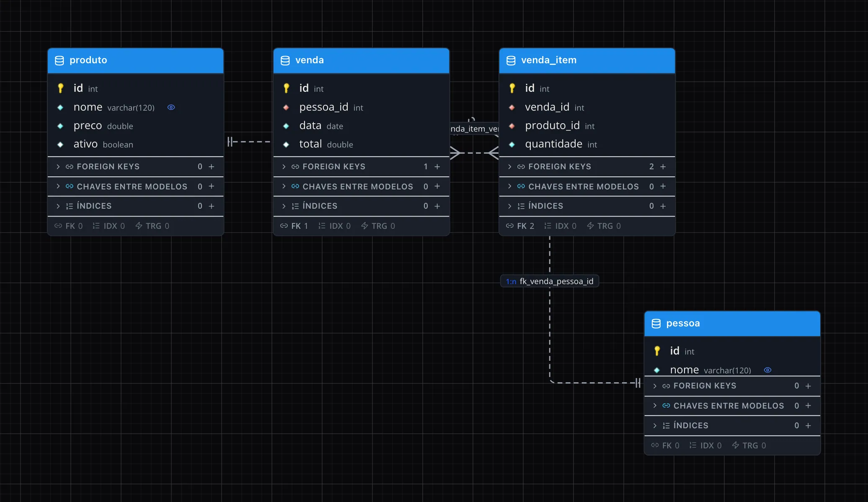
Task: Toggle eye icon on produto nome column
Action: (171, 107)
